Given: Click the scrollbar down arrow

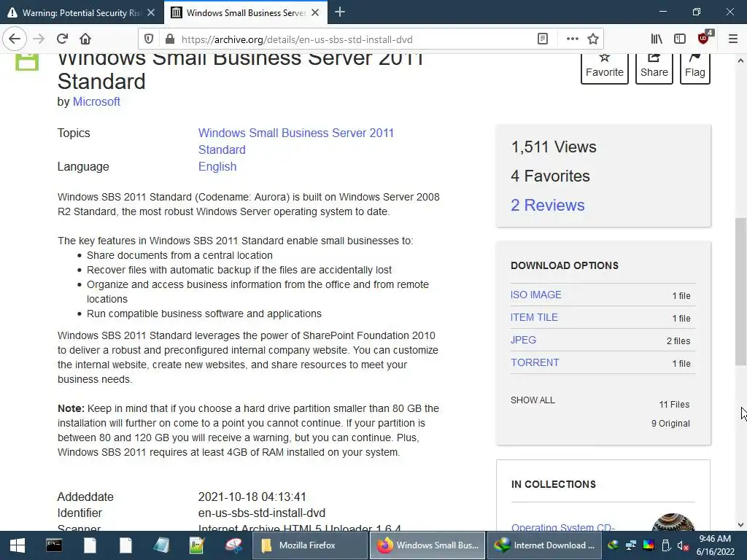Looking at the screenshot, I should [x=740, y=525].
